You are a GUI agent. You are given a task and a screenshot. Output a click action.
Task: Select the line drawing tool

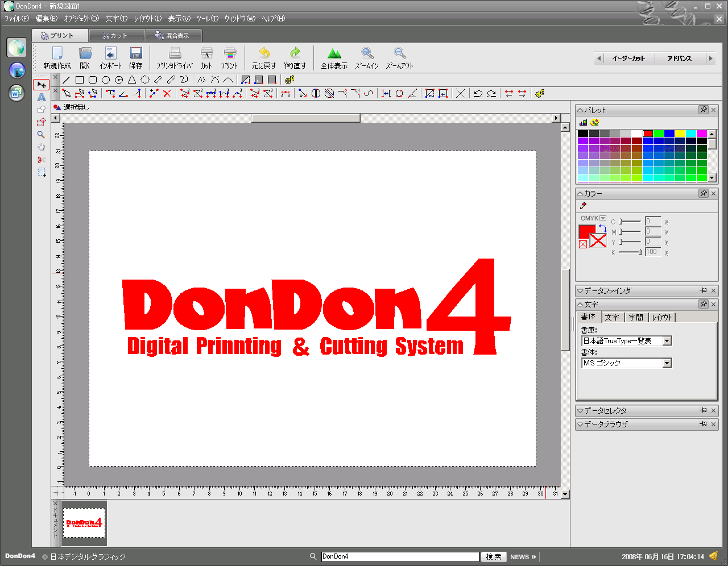pyautogui.click(x=67, y=80)
